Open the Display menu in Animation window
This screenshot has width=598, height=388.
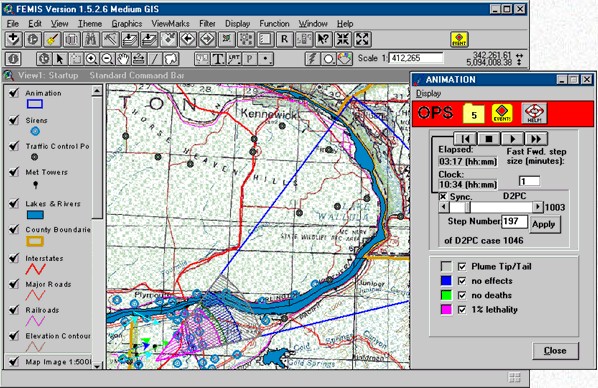coord(428,93)
